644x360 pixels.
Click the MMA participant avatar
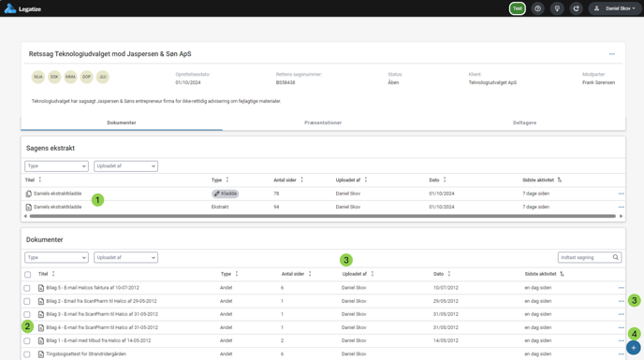tap(70, 77)
